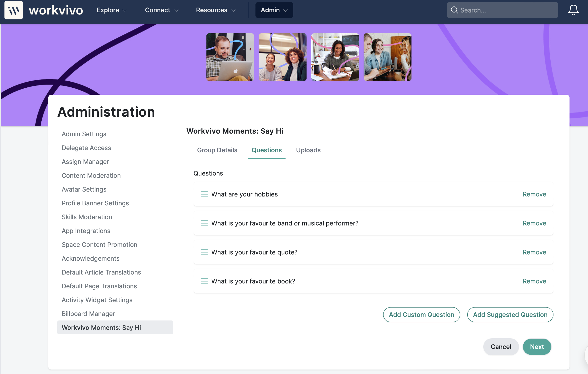Open Default Article Translations
Screen dimensions: 588x374
click(x=101, y=272)
